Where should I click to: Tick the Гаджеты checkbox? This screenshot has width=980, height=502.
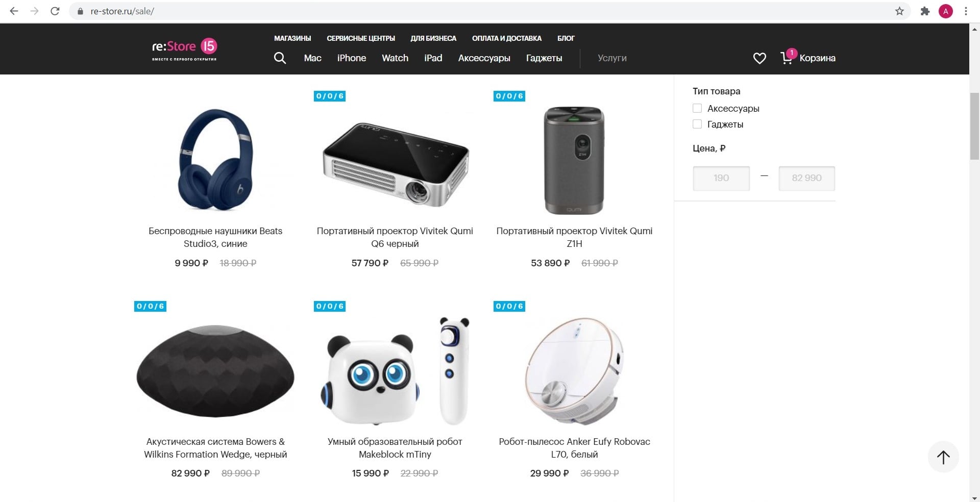(697, 124)
